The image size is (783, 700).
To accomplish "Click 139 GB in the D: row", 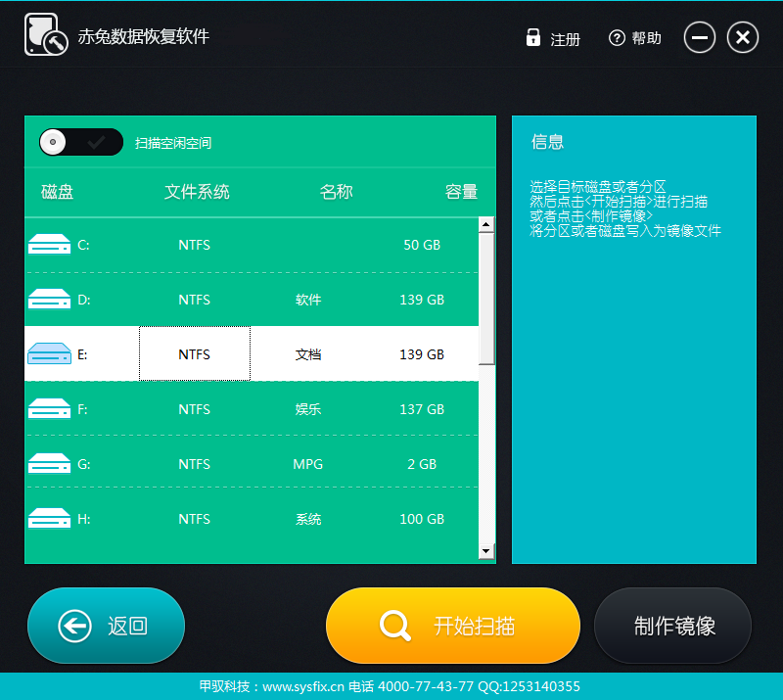I will click(x=422, y=300).
